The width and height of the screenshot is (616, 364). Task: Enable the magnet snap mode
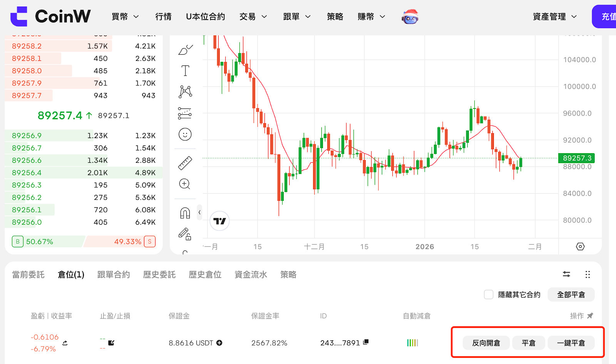click(185, 213)
